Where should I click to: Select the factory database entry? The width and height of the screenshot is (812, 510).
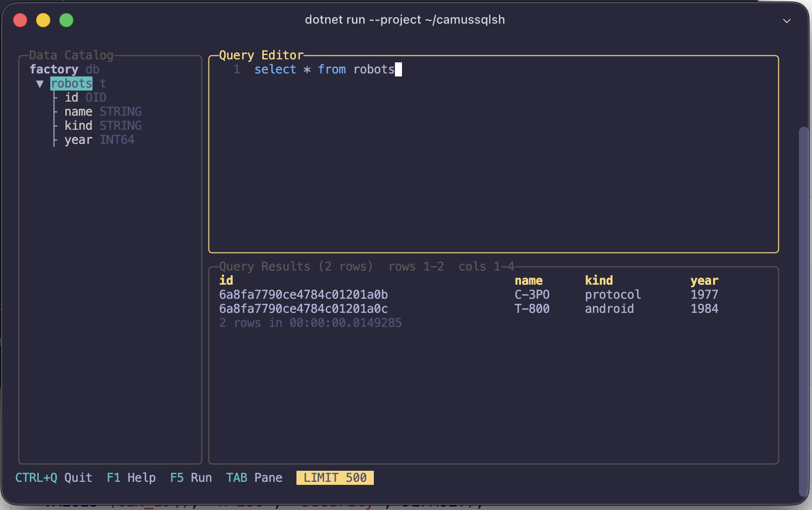pos(64,69)
